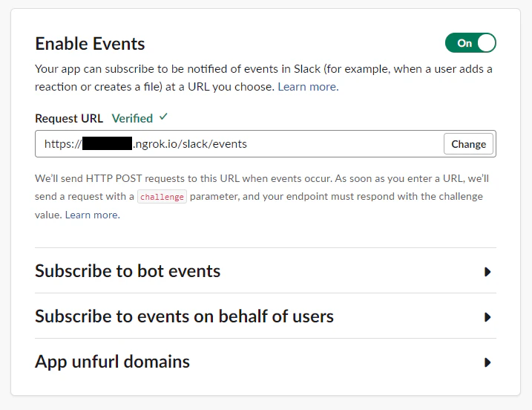Click the 'Verified' status text

point(132,118)
